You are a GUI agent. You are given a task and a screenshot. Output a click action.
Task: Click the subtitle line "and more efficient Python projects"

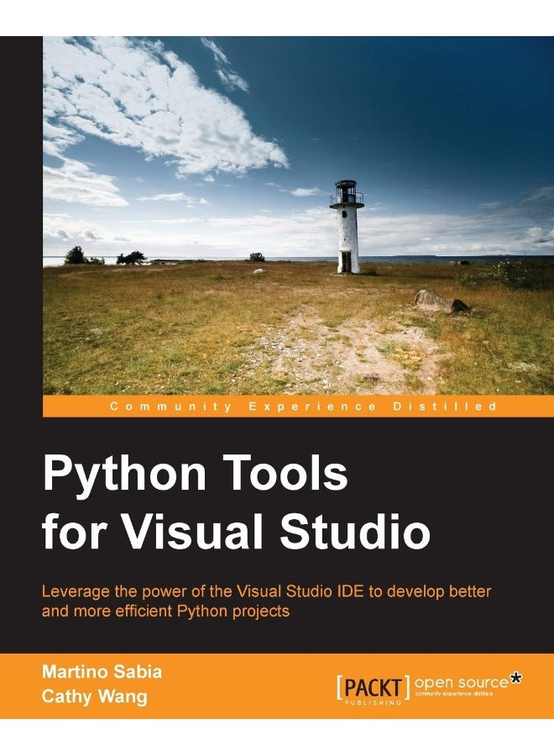click(x=165, y=612)
